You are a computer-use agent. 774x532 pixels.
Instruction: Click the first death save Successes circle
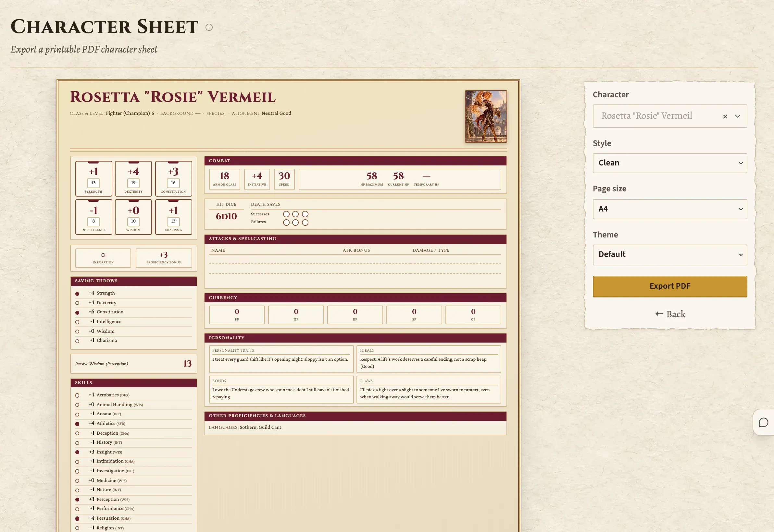[x=286, y=214]
